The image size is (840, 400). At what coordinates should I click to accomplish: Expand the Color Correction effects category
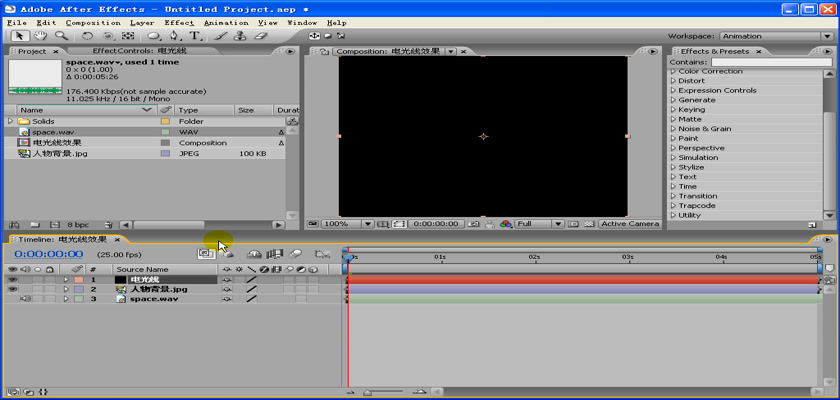coord(674,71)
